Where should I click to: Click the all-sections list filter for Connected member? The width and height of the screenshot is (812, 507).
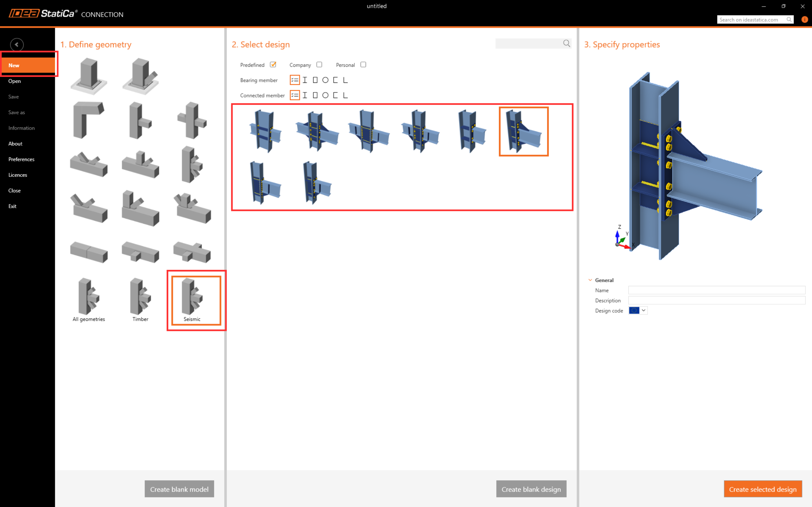click(x=295, y=95)
